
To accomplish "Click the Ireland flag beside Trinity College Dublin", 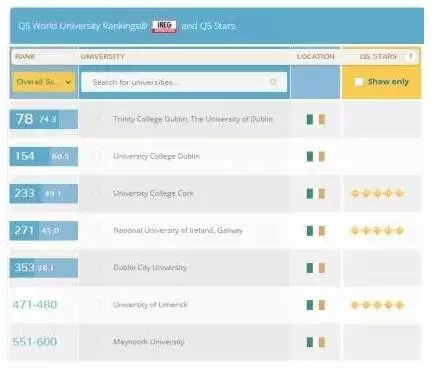I will point(315,119).
